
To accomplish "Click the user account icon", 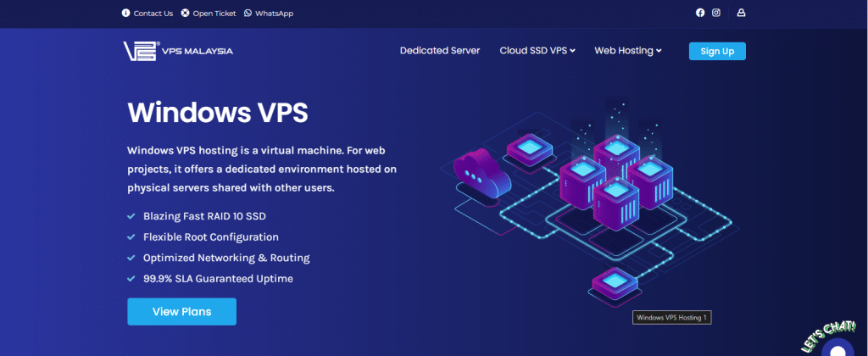I will (x=741, y=13).
